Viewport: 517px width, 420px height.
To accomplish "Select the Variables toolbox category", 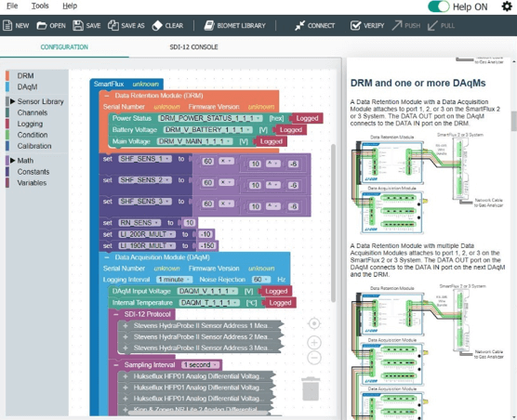I will coord(32,183).
